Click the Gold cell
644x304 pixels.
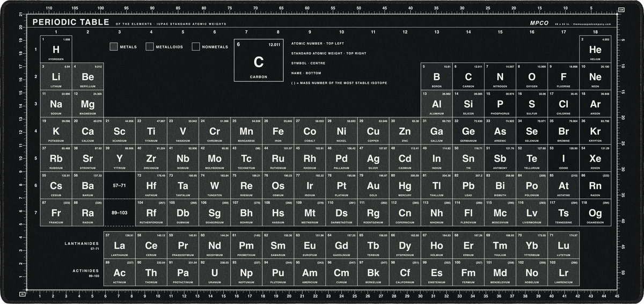click(373, 185)
